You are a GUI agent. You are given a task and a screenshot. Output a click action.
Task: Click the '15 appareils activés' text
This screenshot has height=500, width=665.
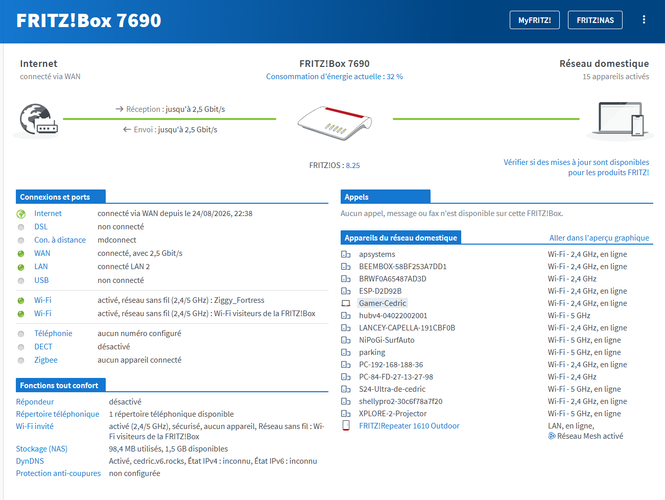[x=615, y=77]
